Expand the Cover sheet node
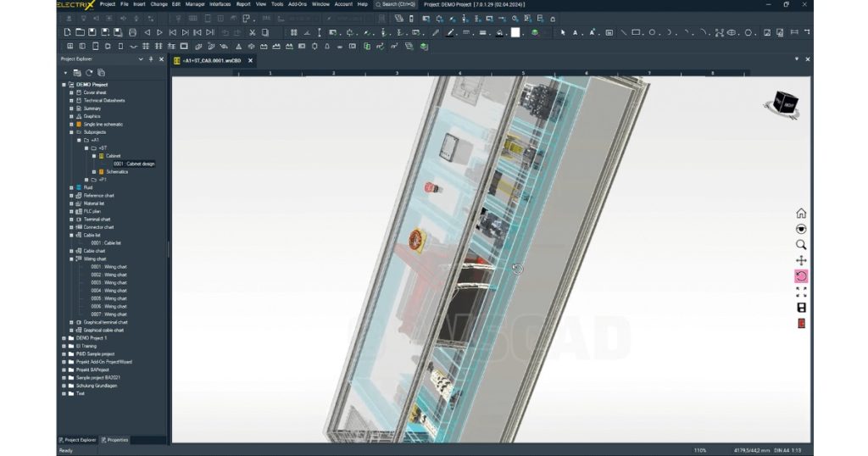This screenshot has width=868, height=456. [71, 92]
